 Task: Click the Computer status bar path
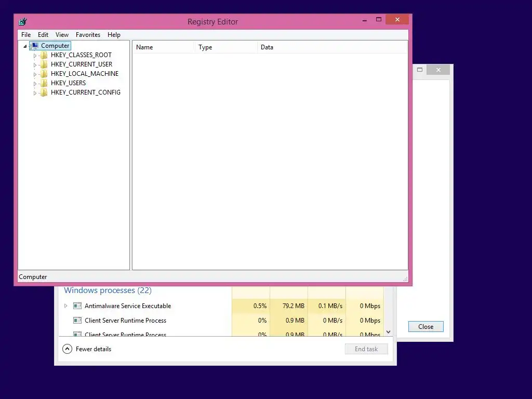click(33, 277)
